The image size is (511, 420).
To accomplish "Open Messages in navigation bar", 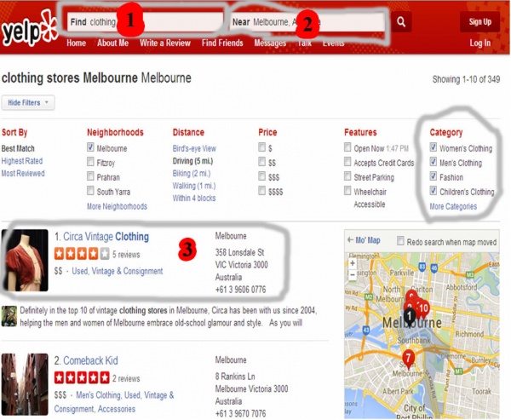I will pyautogui.click(x=270, y=43).
